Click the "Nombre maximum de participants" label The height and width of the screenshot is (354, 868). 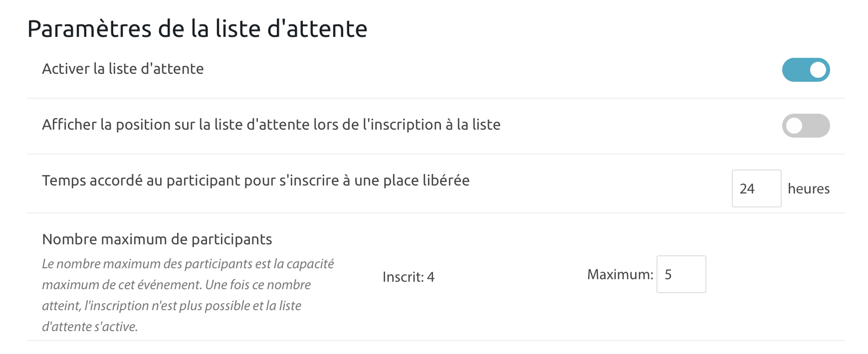click(157, 239)
